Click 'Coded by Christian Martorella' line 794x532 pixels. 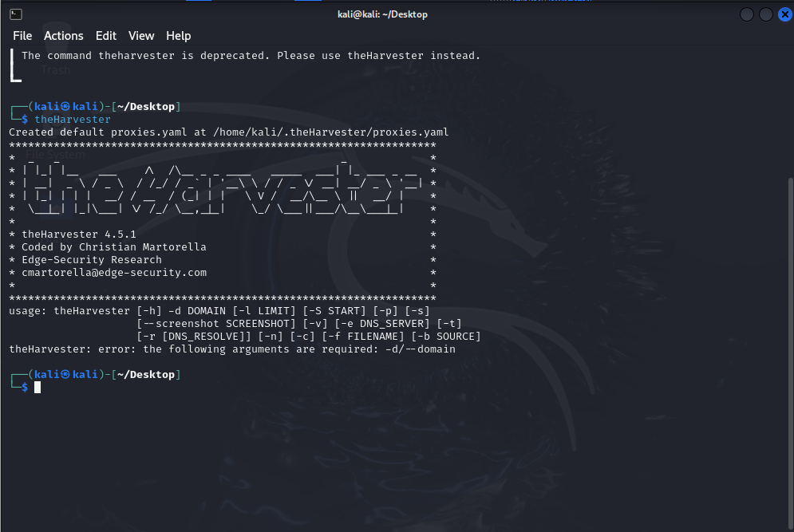114,247
